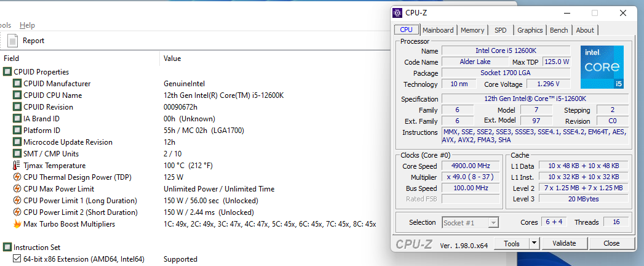Image resolution: width=644 pixels, height=266 pixels.
Task: Click the Instruction Set chip icon
Action: coord(7,248)
